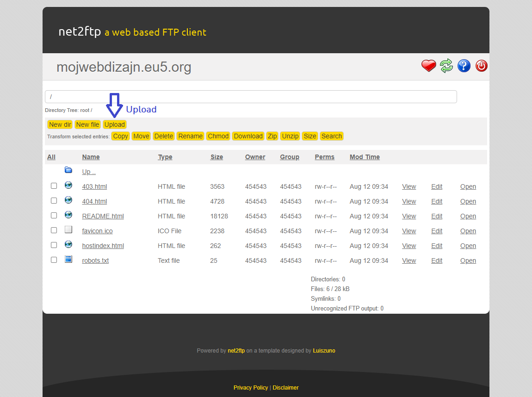Log out using the red power icon
Image resolution: width=532 pixels, height=397 pixels.
481,66
